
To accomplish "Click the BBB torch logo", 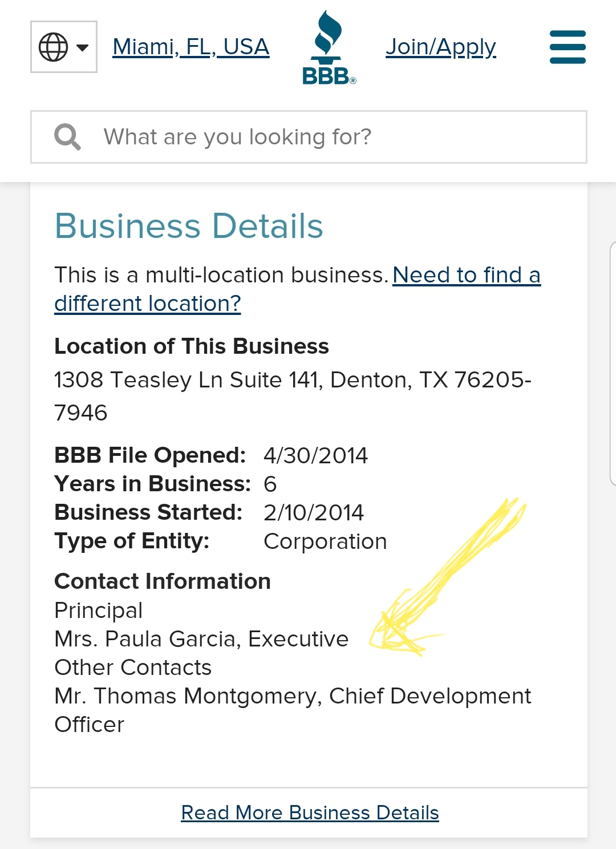I will click(329, 47).
